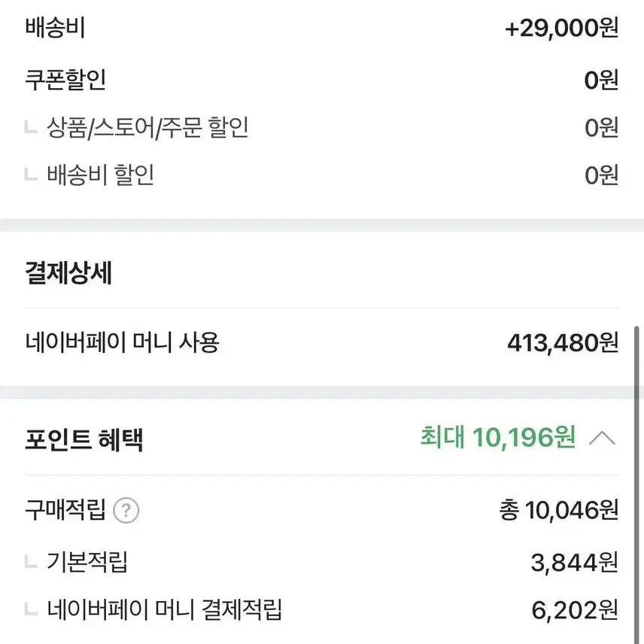Click the 구매적립 label text
This screenshot has width=644, height=644.
(x=65, y=509)
